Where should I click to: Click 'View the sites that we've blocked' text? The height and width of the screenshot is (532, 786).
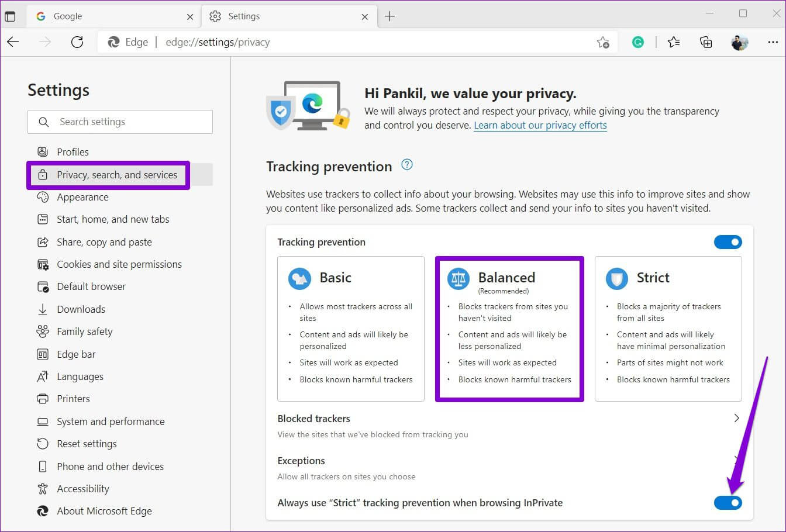(373, 434)
